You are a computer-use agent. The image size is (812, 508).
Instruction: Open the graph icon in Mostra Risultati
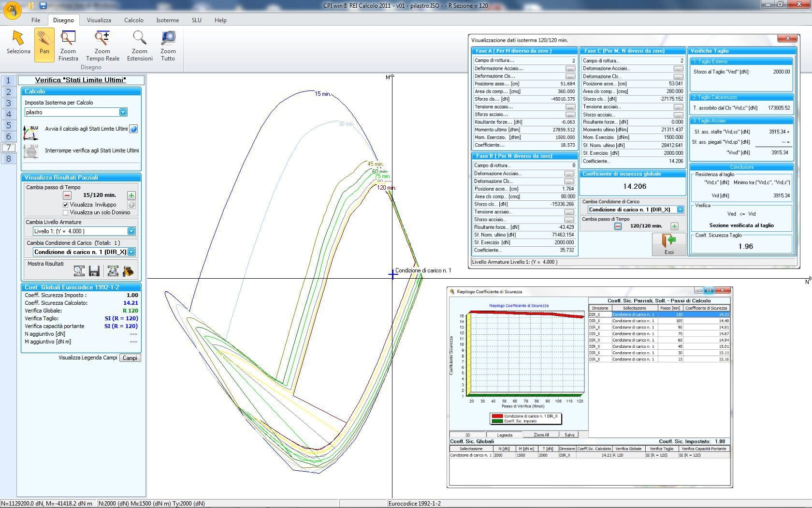[114, 270]
